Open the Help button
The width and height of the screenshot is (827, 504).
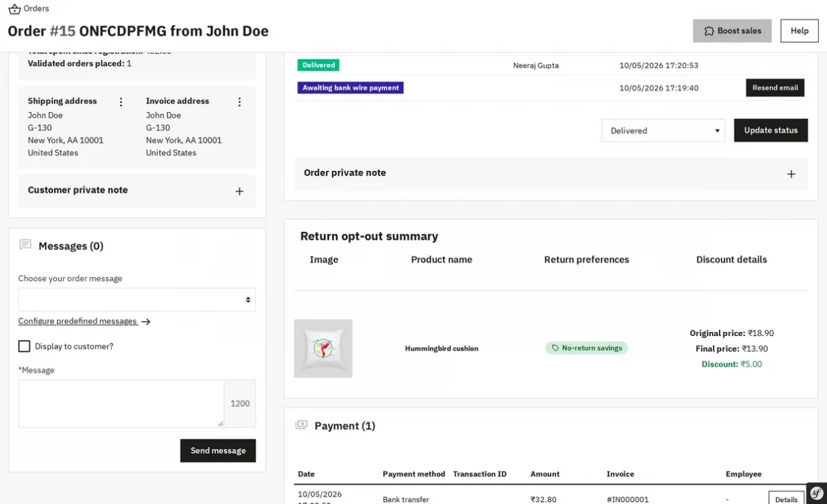click(x=799, y=31)
